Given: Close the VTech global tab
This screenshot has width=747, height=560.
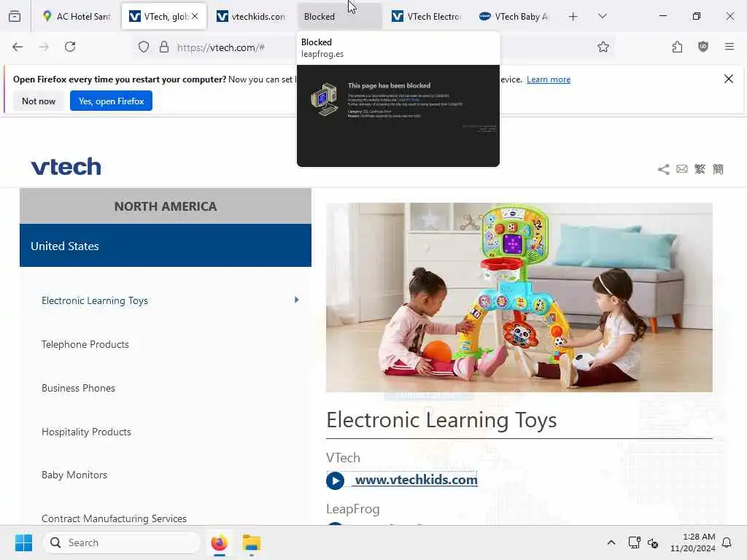Looking at the screenshot, I should tap(195, 16).
